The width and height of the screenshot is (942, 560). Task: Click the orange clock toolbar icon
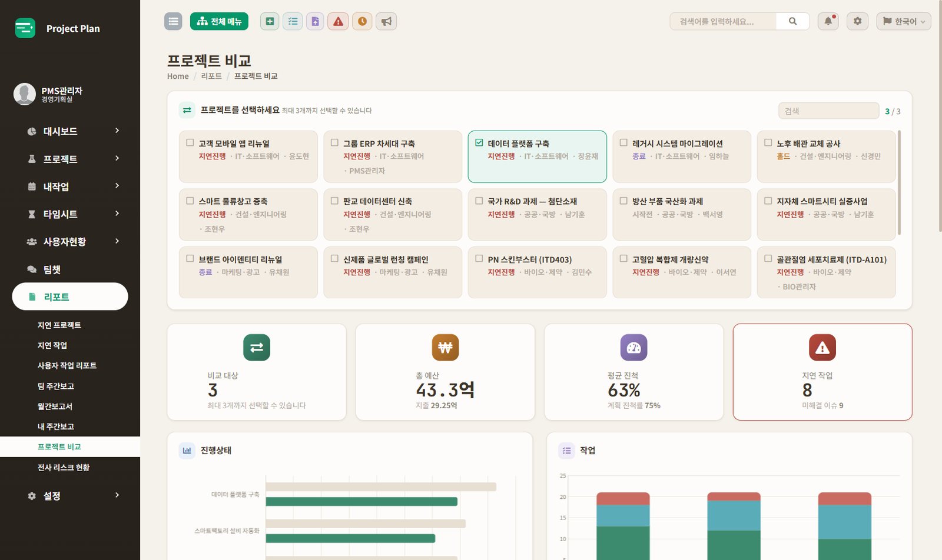point(362,21)
